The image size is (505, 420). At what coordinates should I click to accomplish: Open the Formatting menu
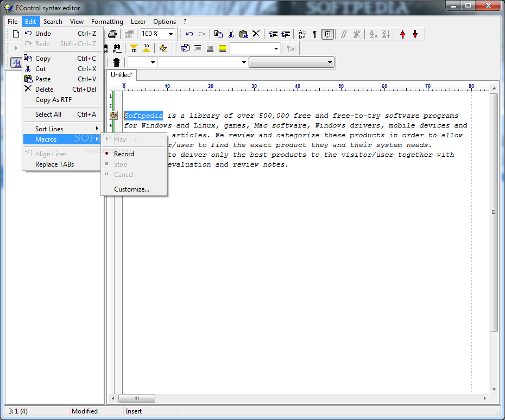coord(107,22)
